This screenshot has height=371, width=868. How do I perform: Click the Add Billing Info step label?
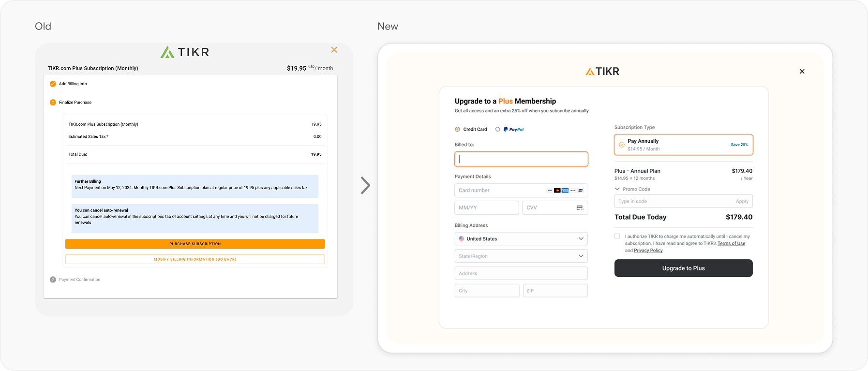pyautogui.click(x=73, y=84)
